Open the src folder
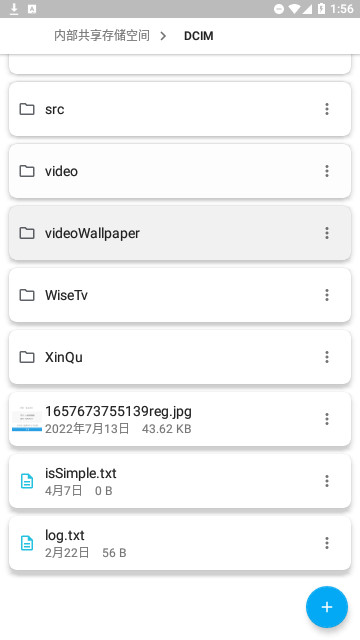The image size is (360, 640). (180, 109)
